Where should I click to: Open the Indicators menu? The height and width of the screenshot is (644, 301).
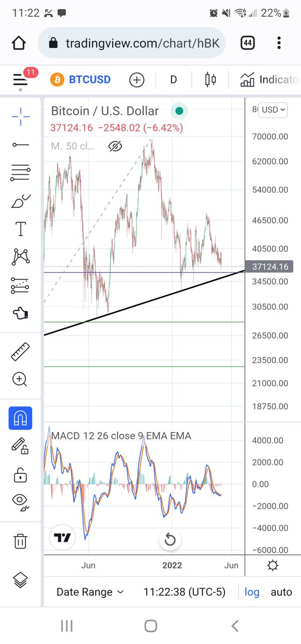[x=269, y=80]
